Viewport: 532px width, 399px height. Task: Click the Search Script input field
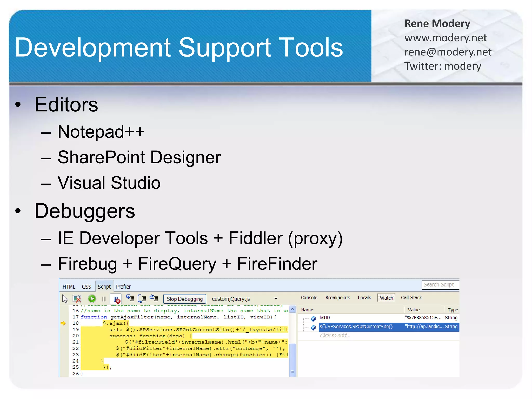(x=441, y=285)
